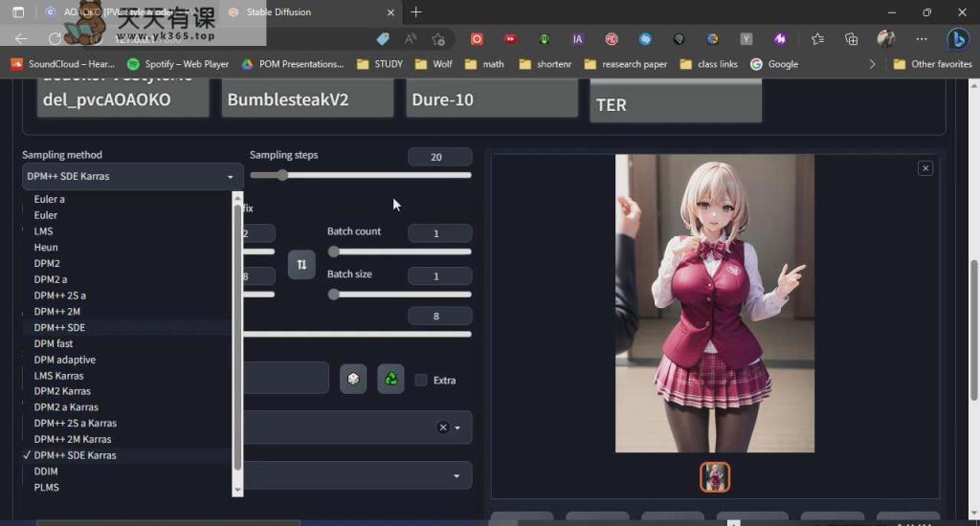Click the Dure-10 card
This screenshot has height=526, width=980.
click(x=492, y=99)
